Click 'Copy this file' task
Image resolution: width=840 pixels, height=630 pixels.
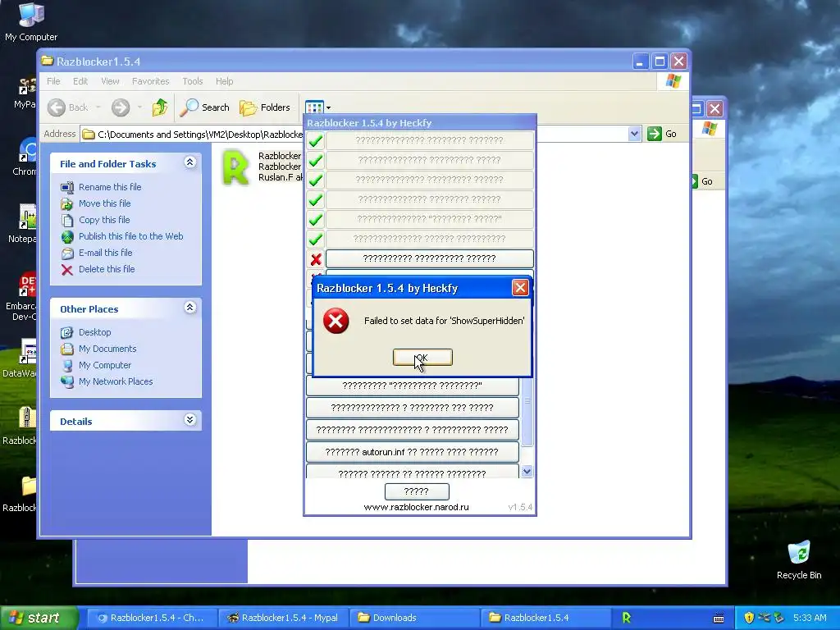[x=104, y=220]
